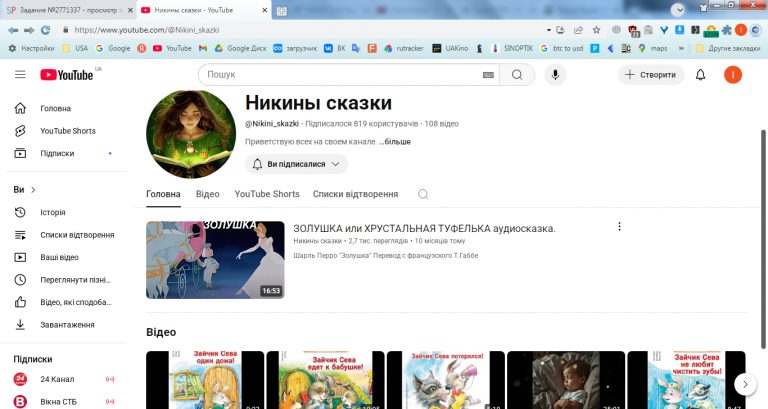768x409 pixels.
Task: Switch to the Головна channel tab
Action: click(163, 194)
